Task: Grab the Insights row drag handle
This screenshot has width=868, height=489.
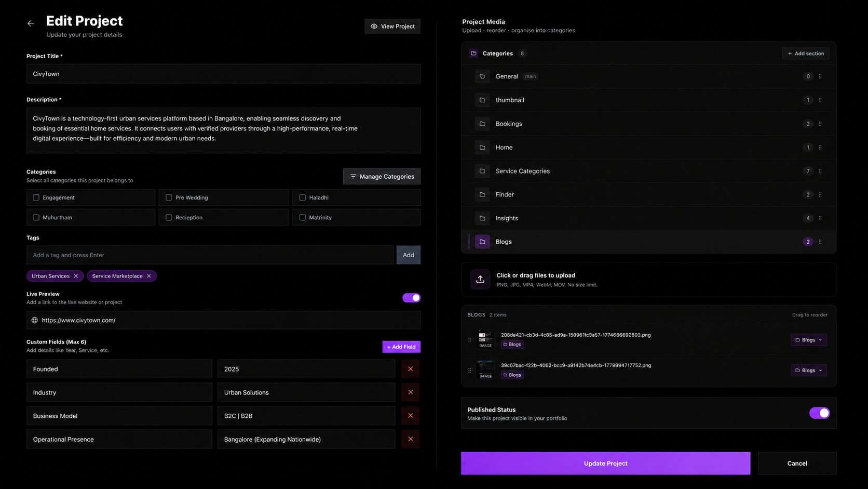Action: click(x=820, y=218)
